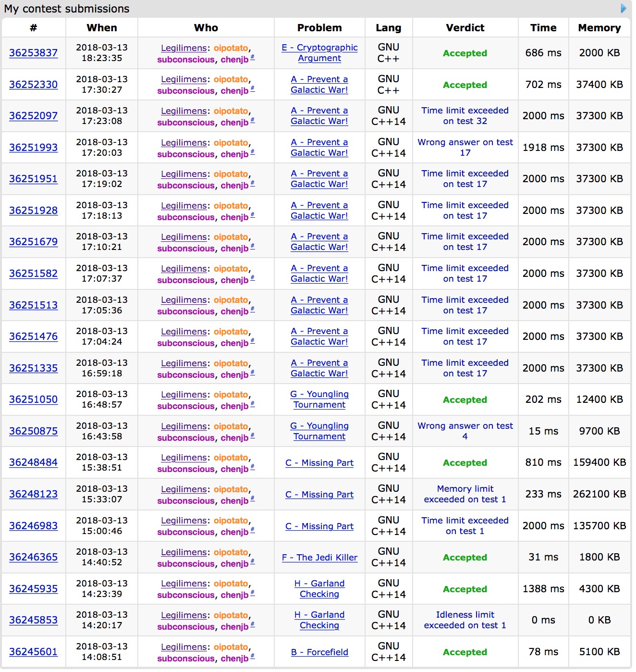Open submission 36252330 details
The width and height of the screenshot is (636, 672).
tap(33, 85)
